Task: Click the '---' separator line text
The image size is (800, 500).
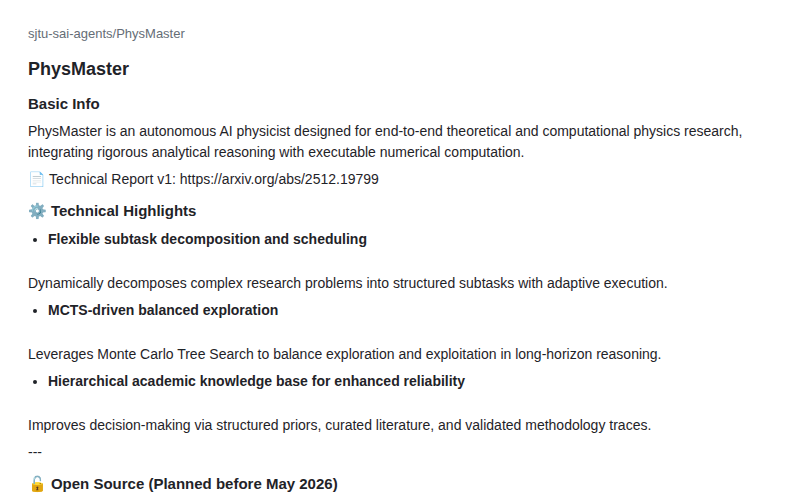Action: coord(35,452)
